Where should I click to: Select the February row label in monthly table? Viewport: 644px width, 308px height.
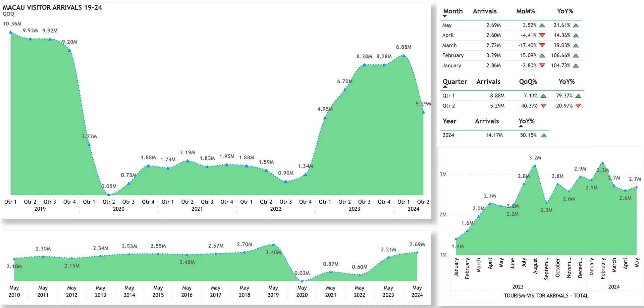453,55
